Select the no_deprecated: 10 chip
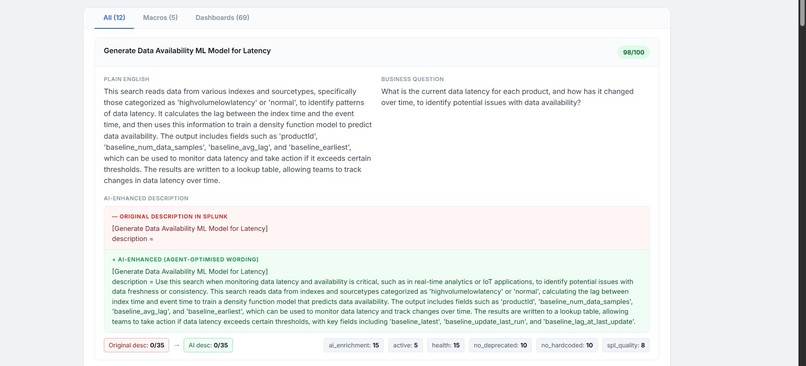The height and width of the screenshot is (366, 806). [500, 345]
